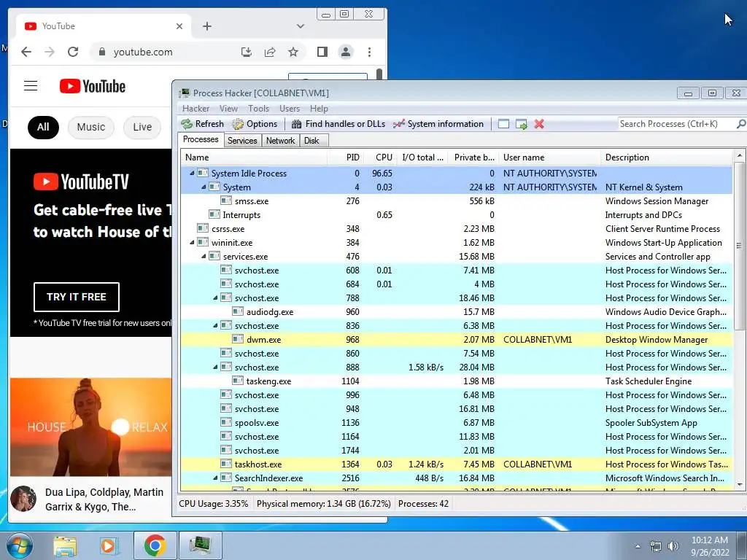Viewport: 747px width, 560px height.
Task: Open Chrome's three-dot menu
Action: (369, 52)
